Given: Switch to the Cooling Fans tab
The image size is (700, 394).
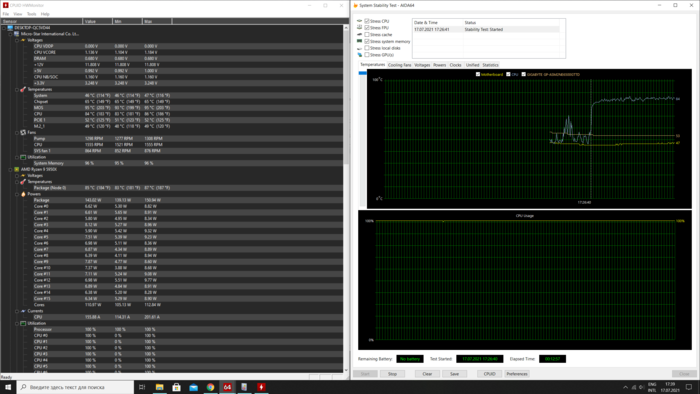Looking at the screenshot, I should tap(400, 65).
